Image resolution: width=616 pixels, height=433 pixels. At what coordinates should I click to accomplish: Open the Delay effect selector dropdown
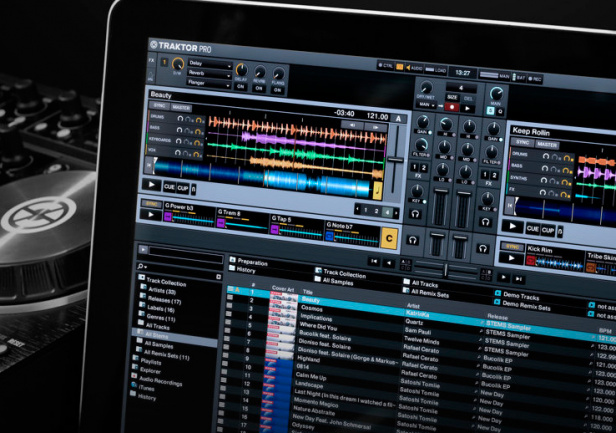click(x=210, y=64)
